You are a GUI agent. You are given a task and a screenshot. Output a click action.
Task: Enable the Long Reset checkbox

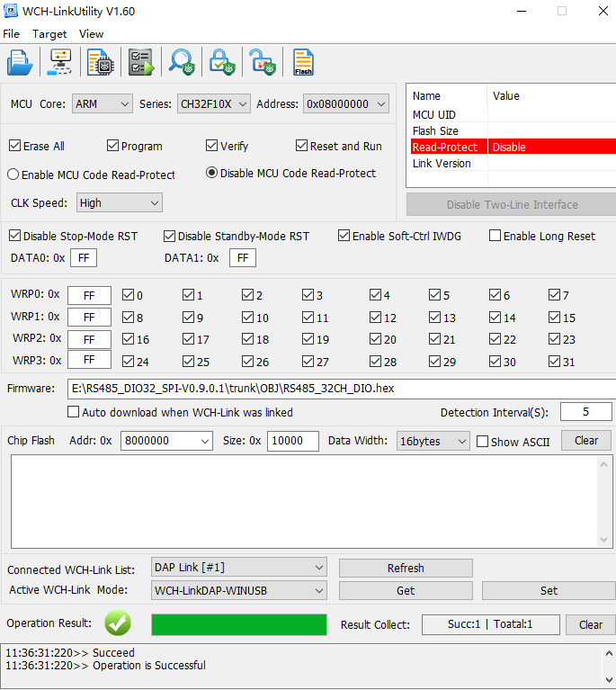[495, 236]
